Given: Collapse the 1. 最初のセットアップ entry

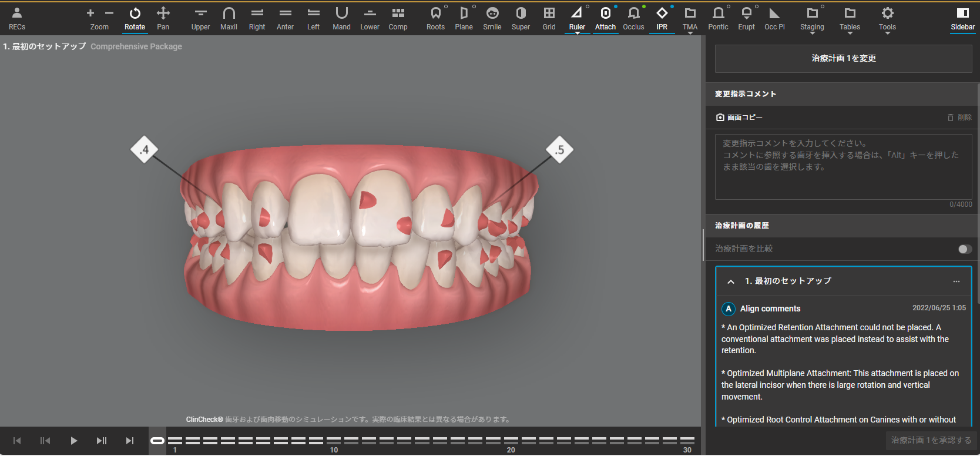Looking at the screenshot, I should pos(731,281).
